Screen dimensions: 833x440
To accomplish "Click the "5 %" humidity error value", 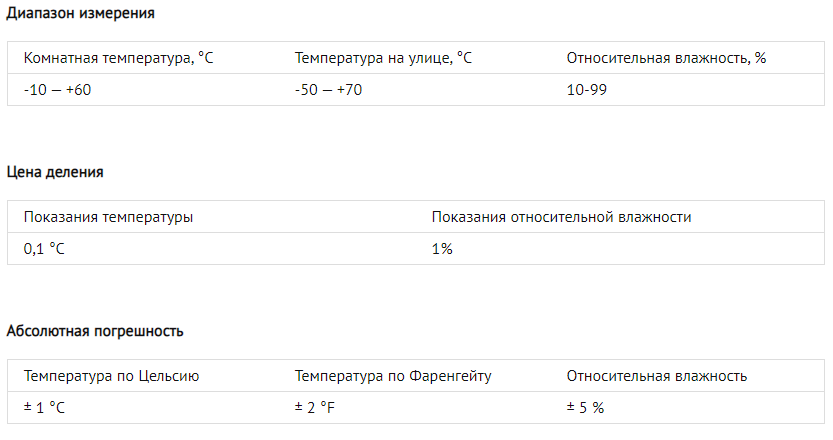I will coord(592,408).
